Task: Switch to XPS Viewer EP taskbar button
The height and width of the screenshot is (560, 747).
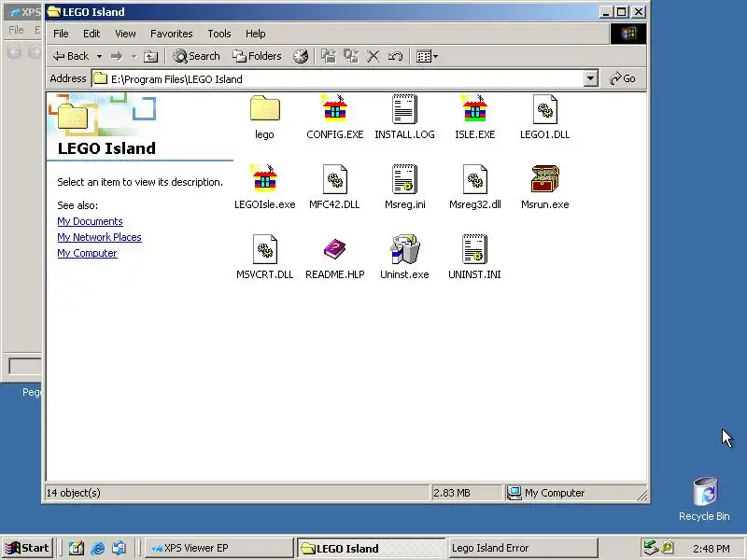Action: click(219, 548)
